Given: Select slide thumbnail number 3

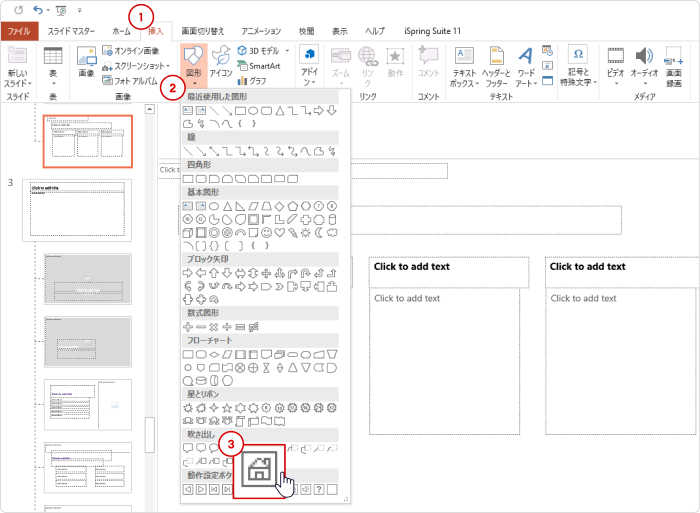Looking at the screenshot, I should [x=77, y=210].
